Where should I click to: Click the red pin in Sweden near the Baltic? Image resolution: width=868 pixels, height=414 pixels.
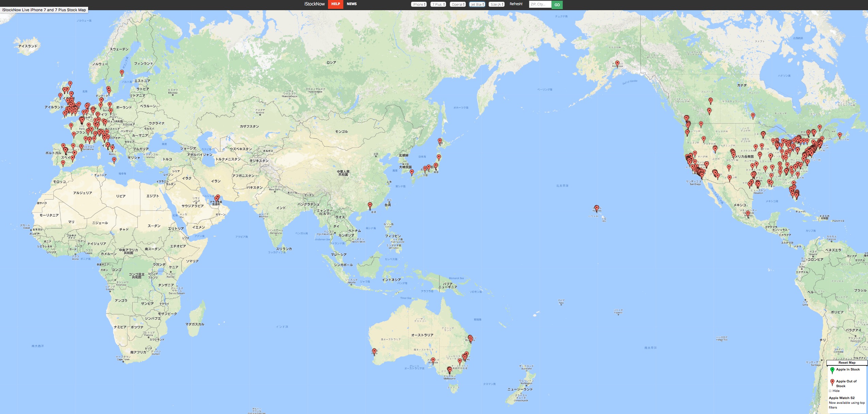[122, 72]
